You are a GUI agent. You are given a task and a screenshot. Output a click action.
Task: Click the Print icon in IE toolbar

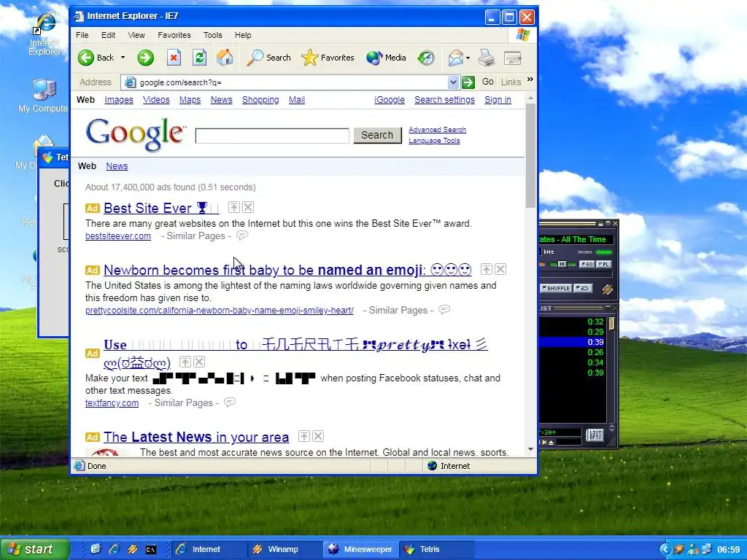click(x=487, y=58)
